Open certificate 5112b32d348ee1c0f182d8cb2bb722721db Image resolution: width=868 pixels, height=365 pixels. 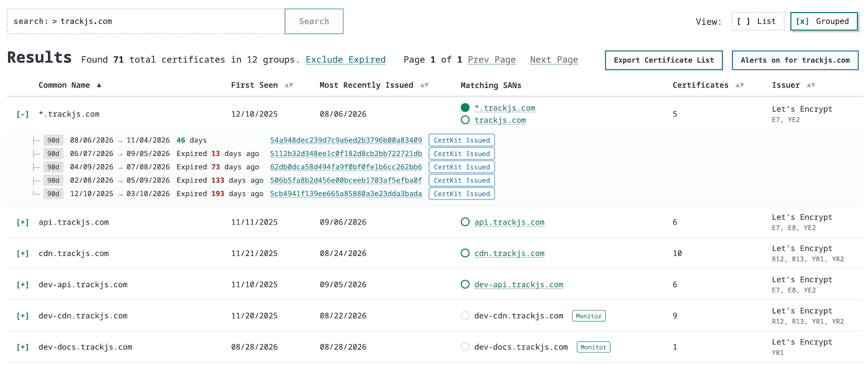[346, 154]
